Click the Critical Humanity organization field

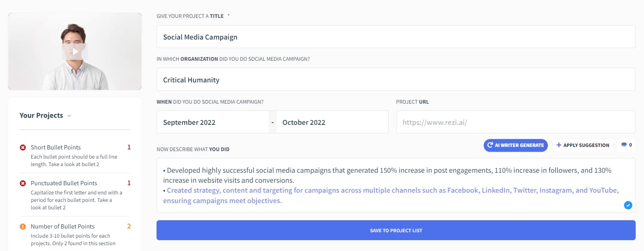(x=395, y=80)
